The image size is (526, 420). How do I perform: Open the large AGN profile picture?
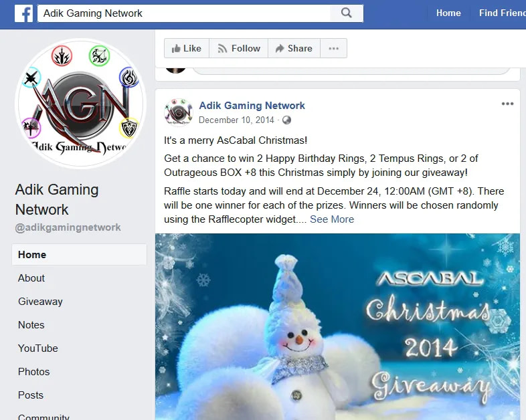(80, 103)
